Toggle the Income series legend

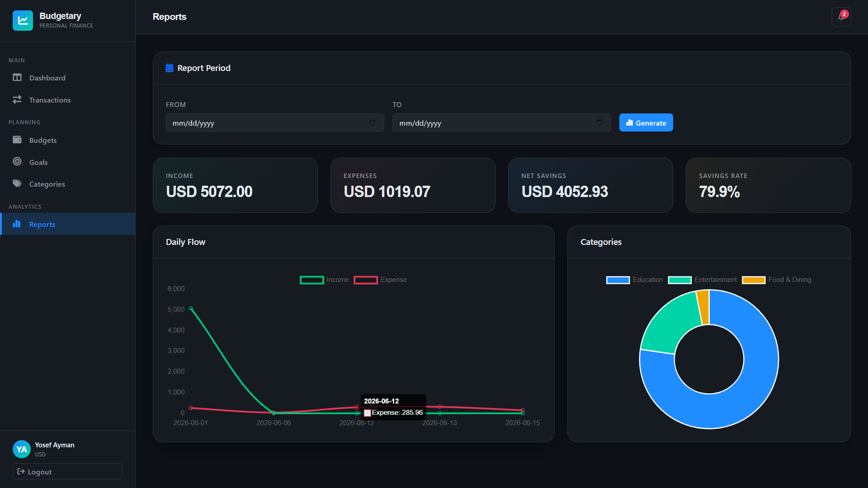pos(324,280)
